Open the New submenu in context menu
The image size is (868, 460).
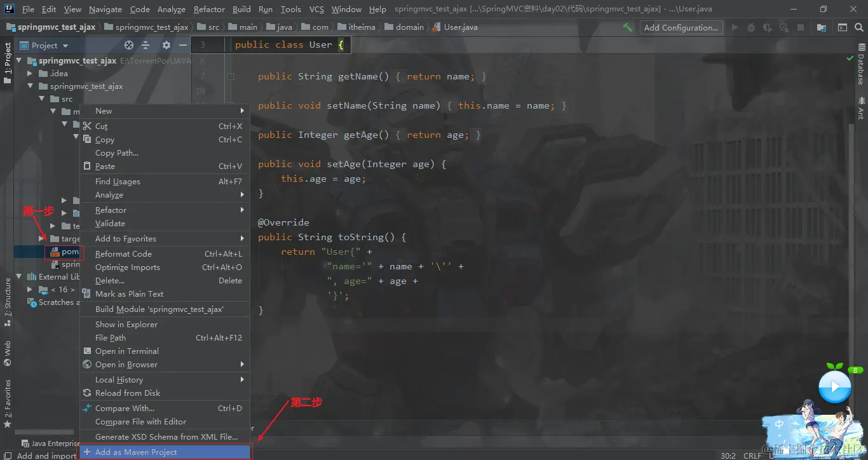[x=165, y=111]
